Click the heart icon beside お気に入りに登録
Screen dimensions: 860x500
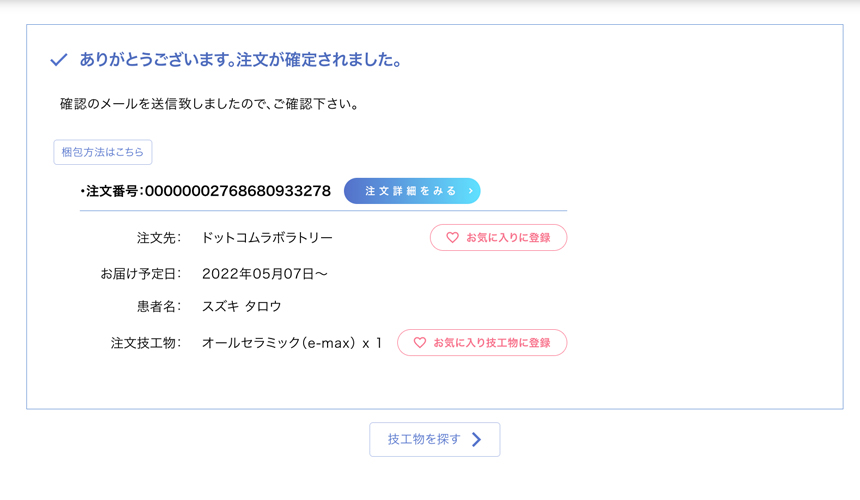pos(452,238)
